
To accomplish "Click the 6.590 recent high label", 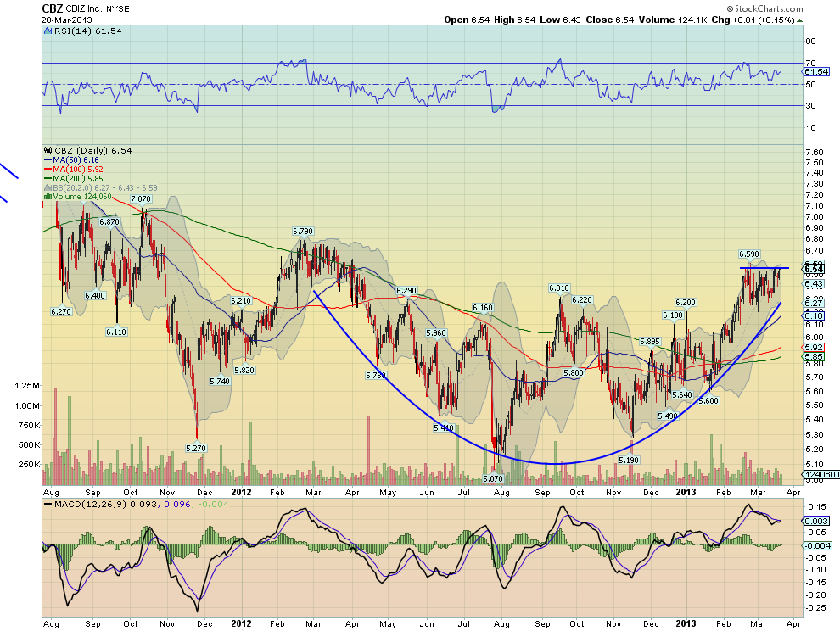I will point(749,254).
